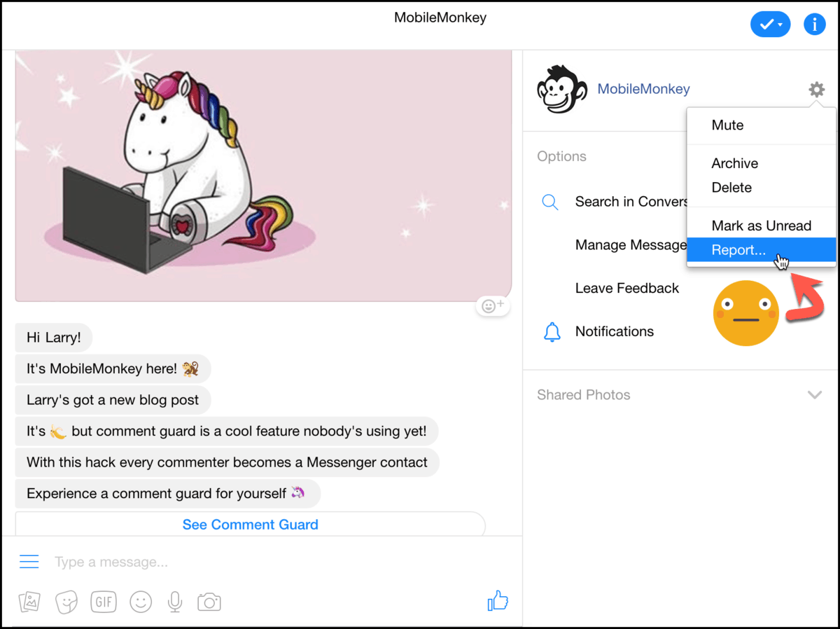Click the See Comment Guard button
This screenshot has height=629, width=840.
pos(250,524)
